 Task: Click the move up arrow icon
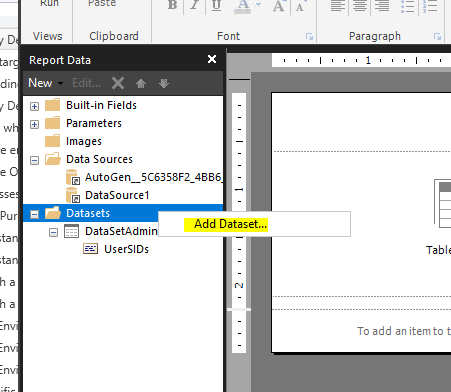(x=141, y=83)
